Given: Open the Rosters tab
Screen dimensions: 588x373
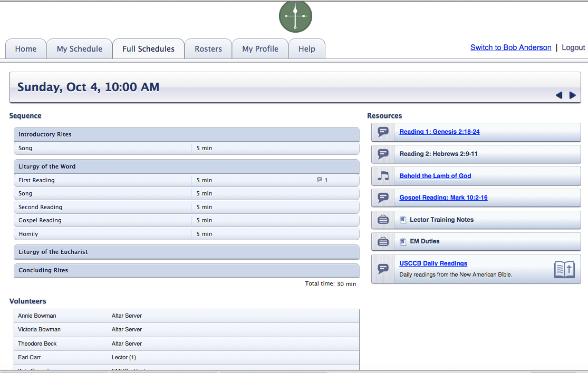Looking at the screenshot, I should pyautogui.click(x=208, y=49).
